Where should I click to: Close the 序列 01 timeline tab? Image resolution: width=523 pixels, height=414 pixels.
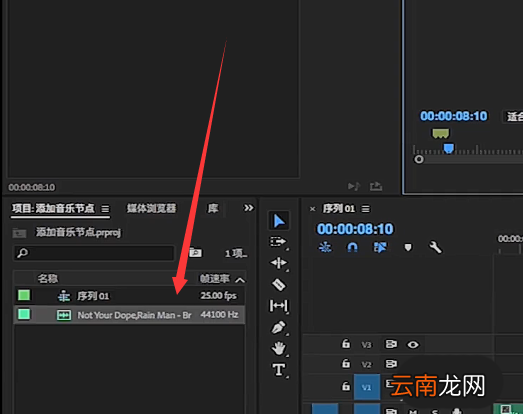(312, 209)
